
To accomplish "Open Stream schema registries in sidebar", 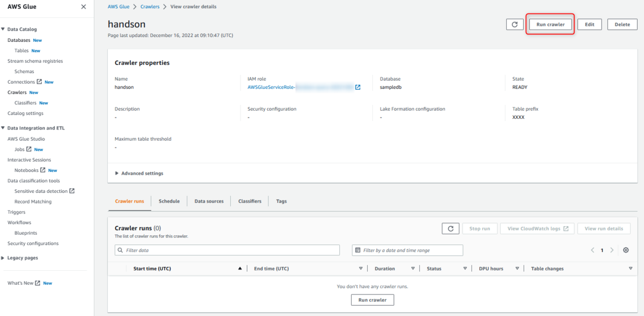I will click(x=35, y=61).
